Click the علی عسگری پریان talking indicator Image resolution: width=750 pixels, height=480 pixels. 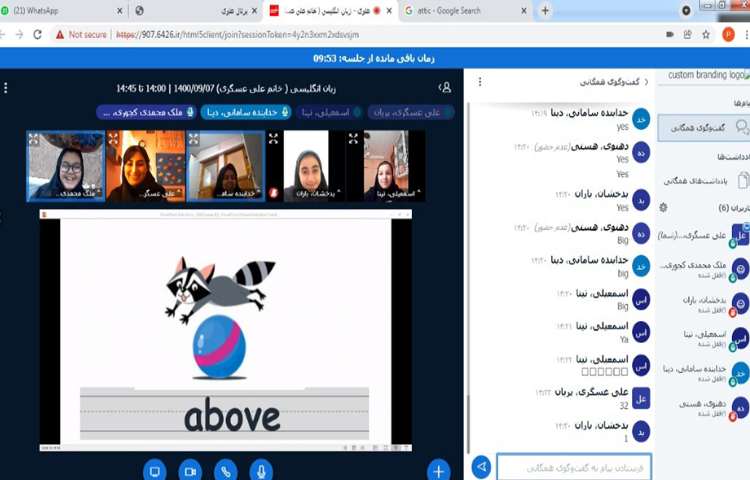pyautogui.click(x=411, y=112)
